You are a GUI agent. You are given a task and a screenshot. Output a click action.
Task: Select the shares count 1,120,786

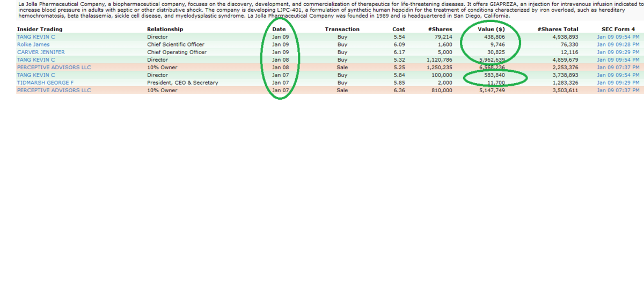(440, 60)
